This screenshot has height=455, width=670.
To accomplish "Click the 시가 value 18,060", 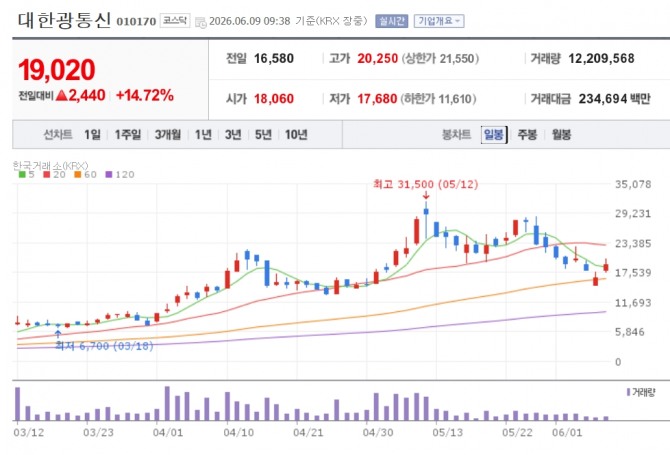I will click(x=274, y=99).
